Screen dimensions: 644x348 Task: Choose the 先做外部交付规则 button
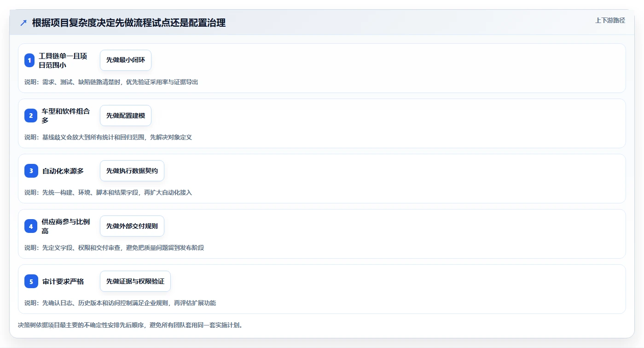(132, 226)
